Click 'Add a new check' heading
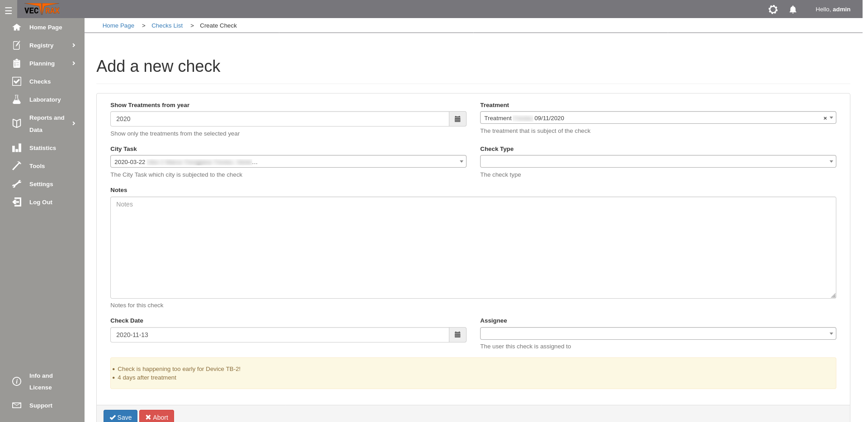The width and height of the screenshot is (868, 422). [x=158, y=66]
